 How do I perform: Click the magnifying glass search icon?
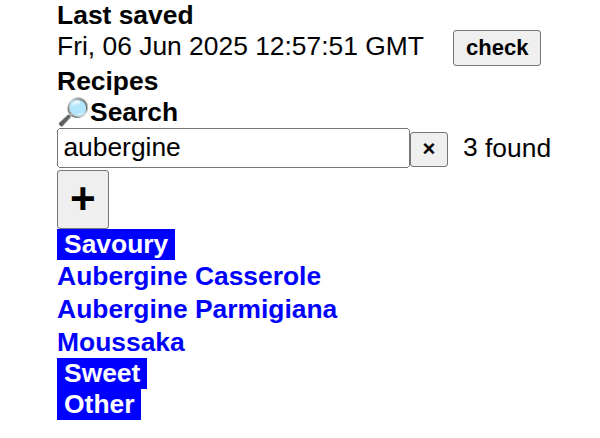(x=73, y=112)
